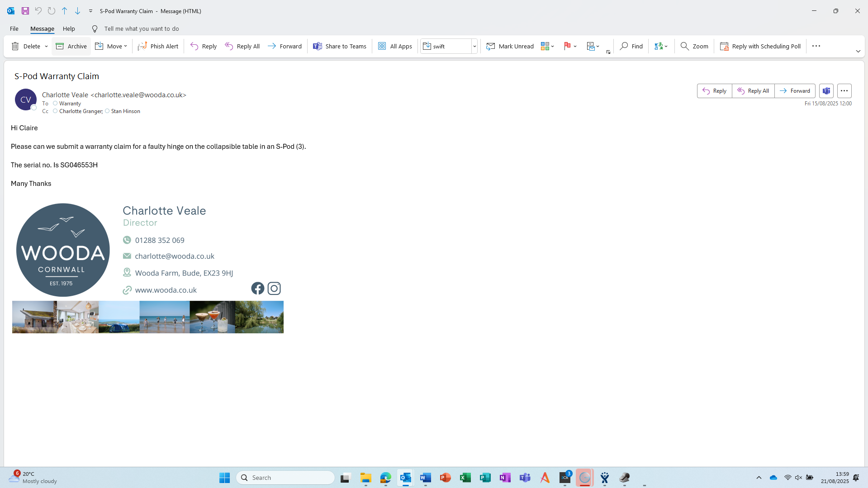Image resolution: width=868 pixels, height=488 pixels.
Task: Open PowerPoint from the taskbar
Action: click(445, 478)
